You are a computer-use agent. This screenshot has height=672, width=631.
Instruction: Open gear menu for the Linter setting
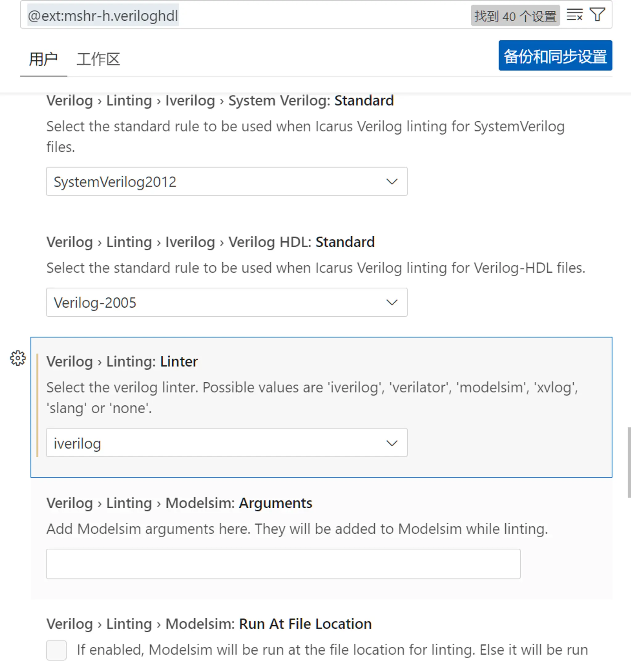[x=18, y=358]
